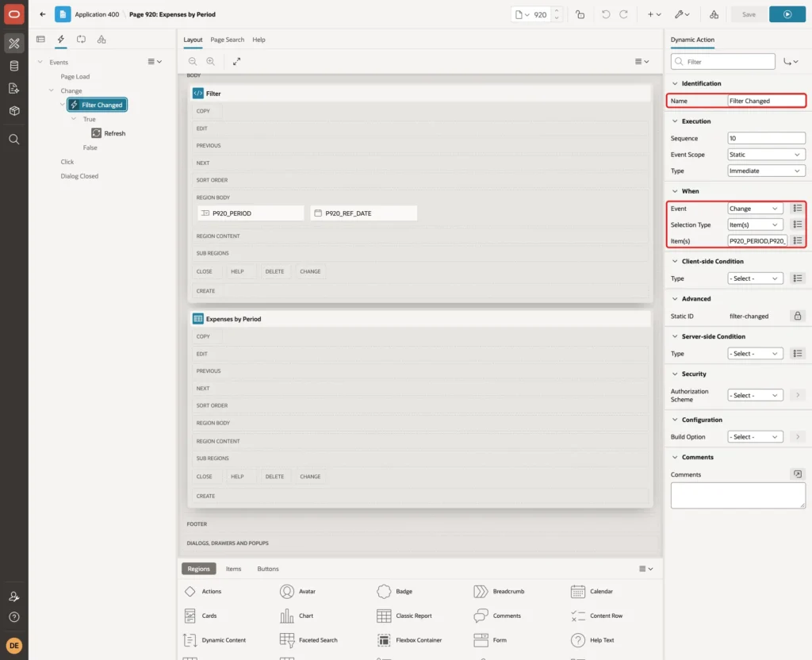Image resolution: width=812 pixels, height=660 pixels.
Task: Select the P920_PERIOD item in layout
Action: [x=251, y=213]
